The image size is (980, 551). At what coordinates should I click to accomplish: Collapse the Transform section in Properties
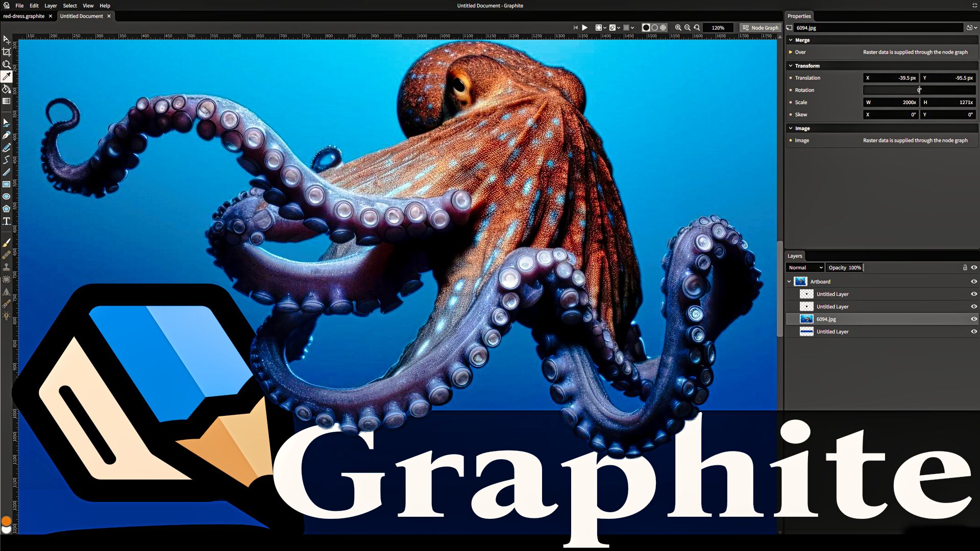791,66
